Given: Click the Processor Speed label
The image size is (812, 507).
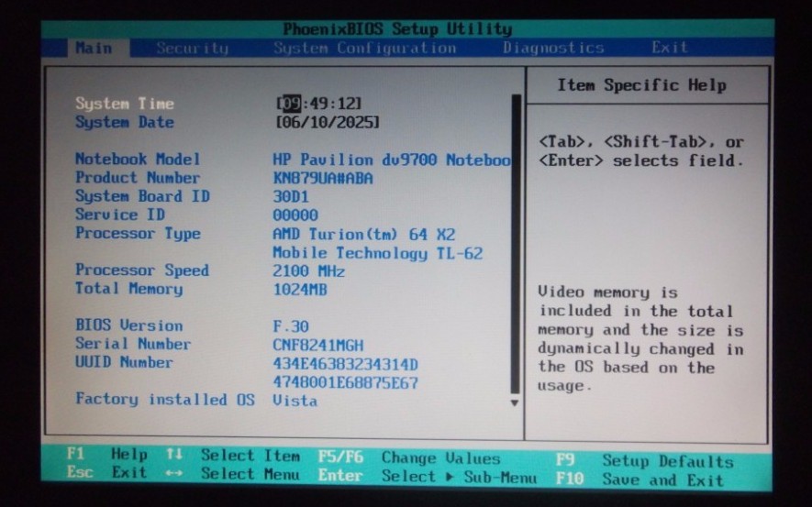Looking at the screenshot, I should 142,270.
